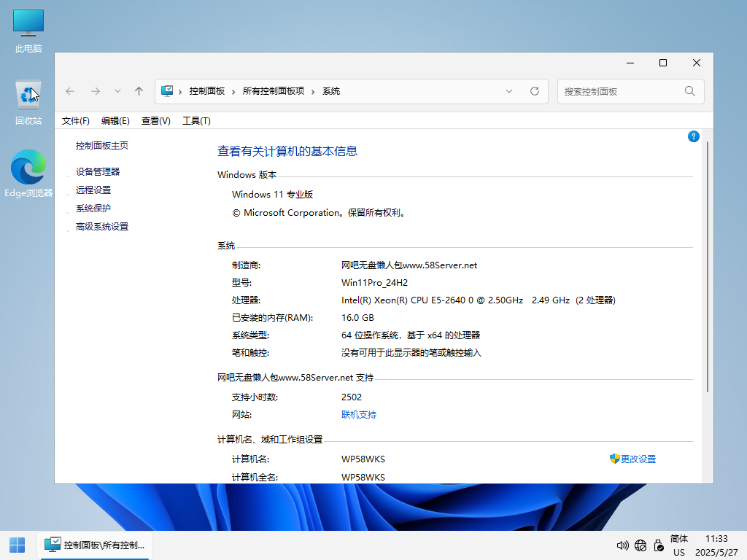This screenshot has height=560, width=747.
Task: Open 系统保护 link
Action: pos(93,209)
